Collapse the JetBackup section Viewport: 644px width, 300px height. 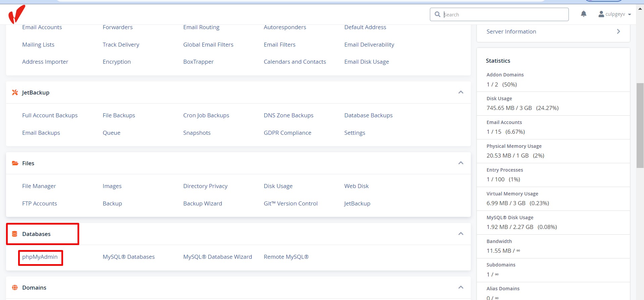(461, 92)
